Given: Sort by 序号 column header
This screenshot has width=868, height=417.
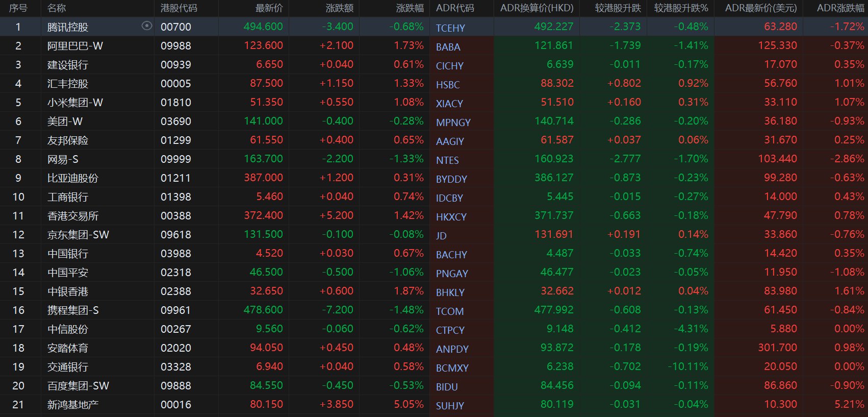Looking at the screenshot, I should [x=18, y=8].
